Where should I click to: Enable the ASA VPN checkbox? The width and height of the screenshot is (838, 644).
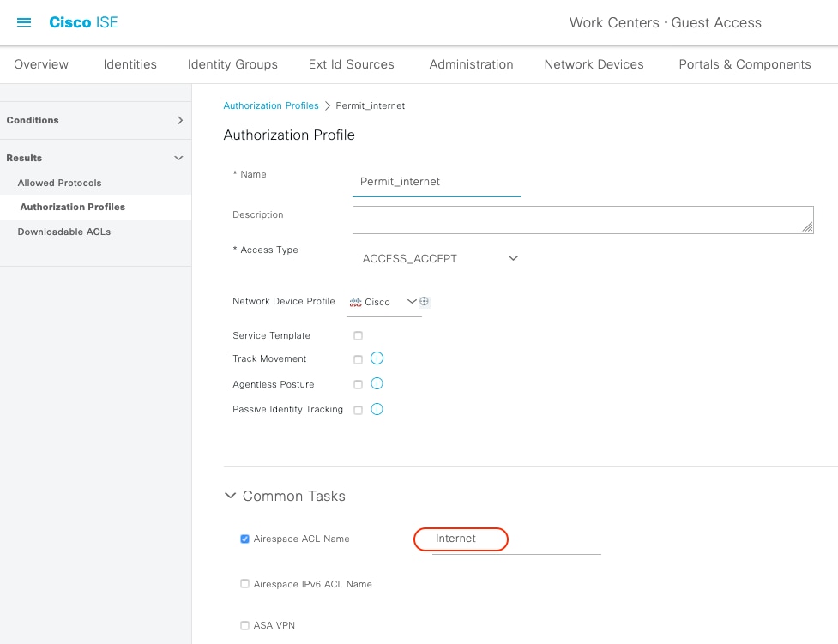[244, 625]
